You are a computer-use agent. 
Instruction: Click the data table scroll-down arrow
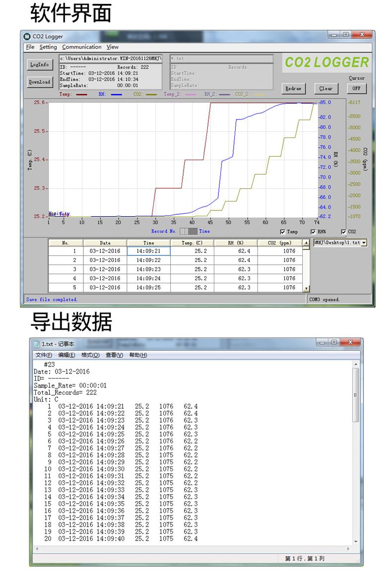coord(306,289)
